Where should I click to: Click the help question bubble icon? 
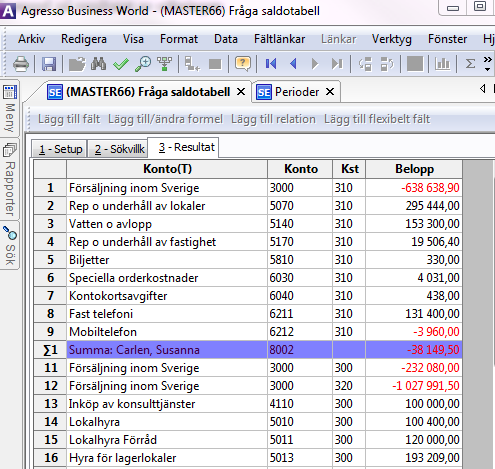coord(243,63)
